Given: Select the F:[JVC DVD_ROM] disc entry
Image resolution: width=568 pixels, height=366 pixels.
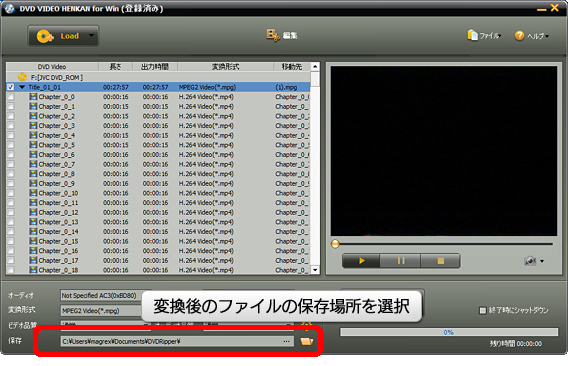Looking at the screenshot, I should point(57,77).
